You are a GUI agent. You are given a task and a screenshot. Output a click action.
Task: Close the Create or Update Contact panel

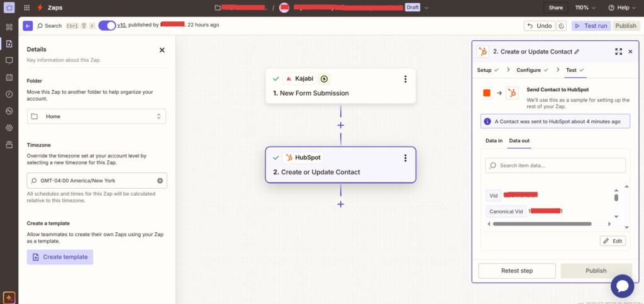(x=630, y=52)
